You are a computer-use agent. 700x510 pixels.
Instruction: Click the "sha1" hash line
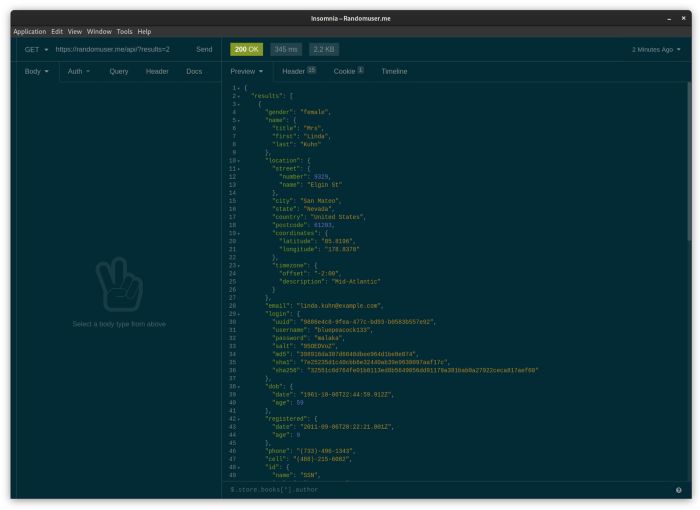[361, 362]
